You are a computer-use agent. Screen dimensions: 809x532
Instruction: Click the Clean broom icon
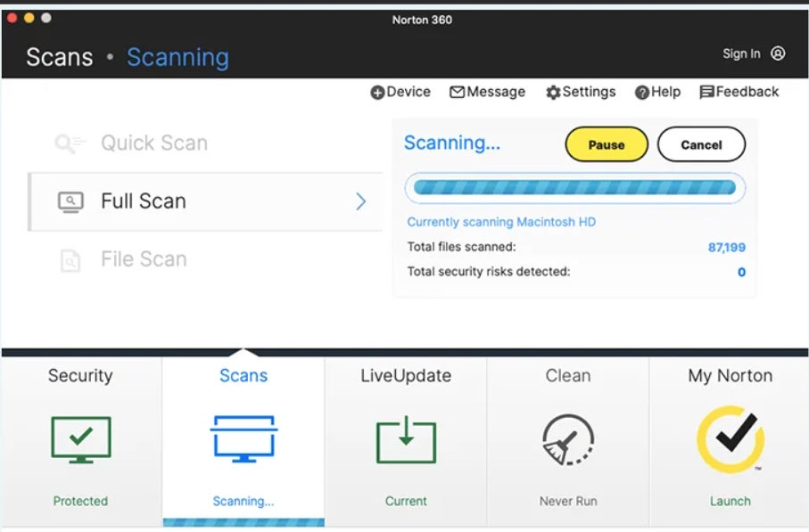click(568, 440)
